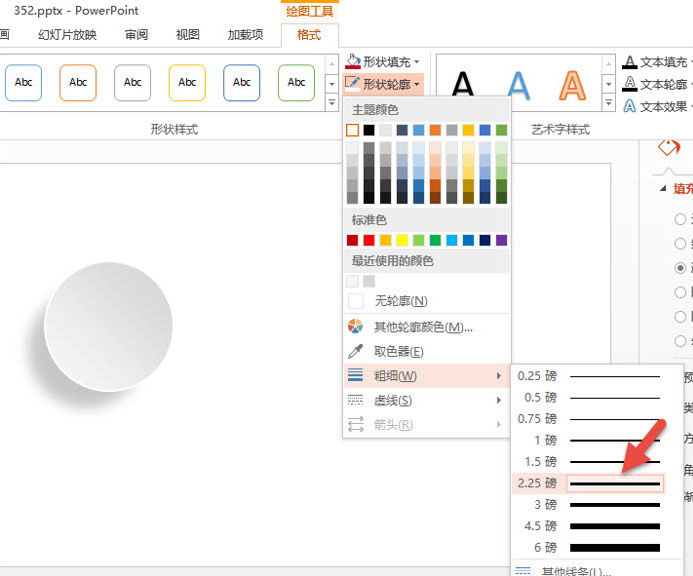Select the Eyedropper tool
The width and height of the screenshot is (693, 576).
355,351
